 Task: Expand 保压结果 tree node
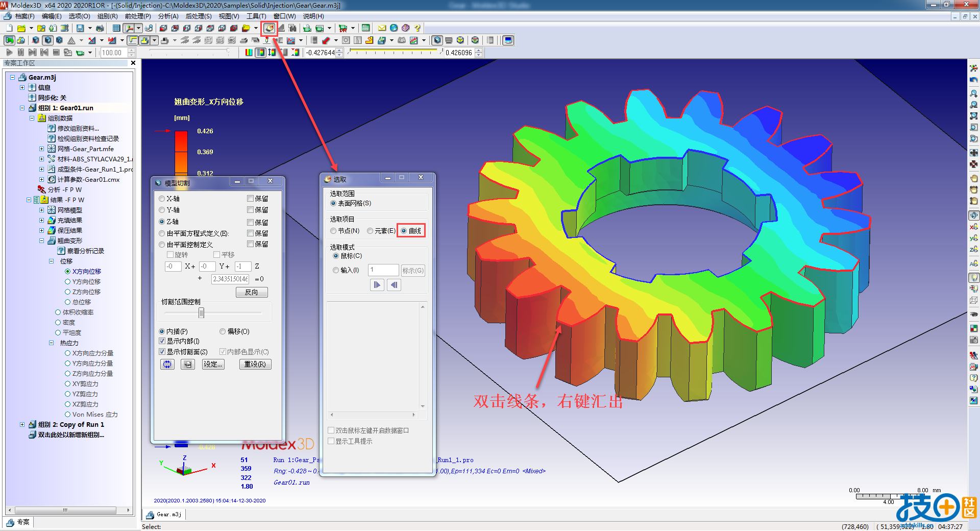click(x=42, y=230)
